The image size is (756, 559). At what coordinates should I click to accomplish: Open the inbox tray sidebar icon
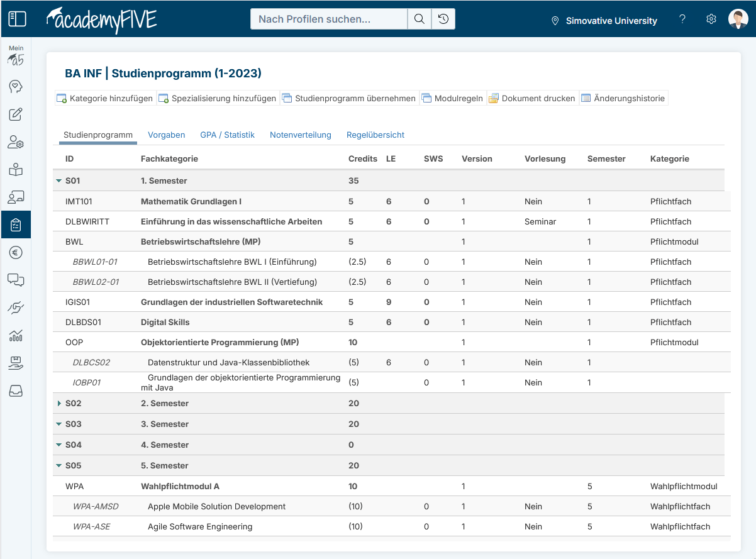(x=16, y=391)
